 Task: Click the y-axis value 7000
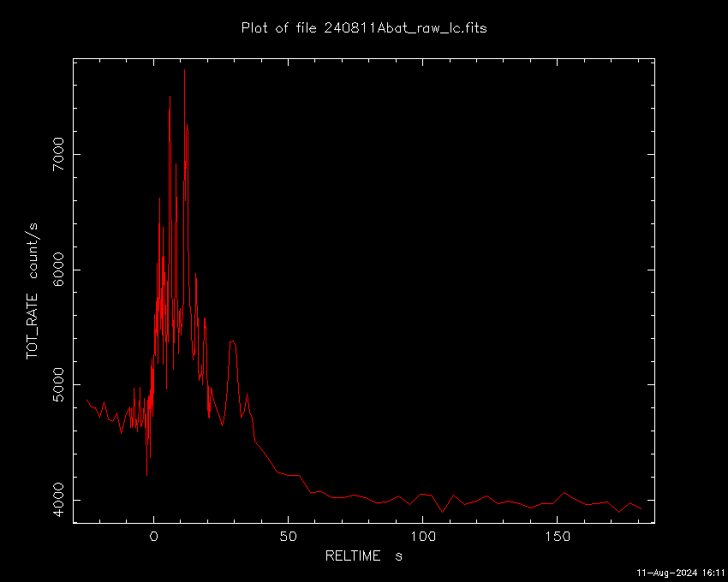pos(58,154)
